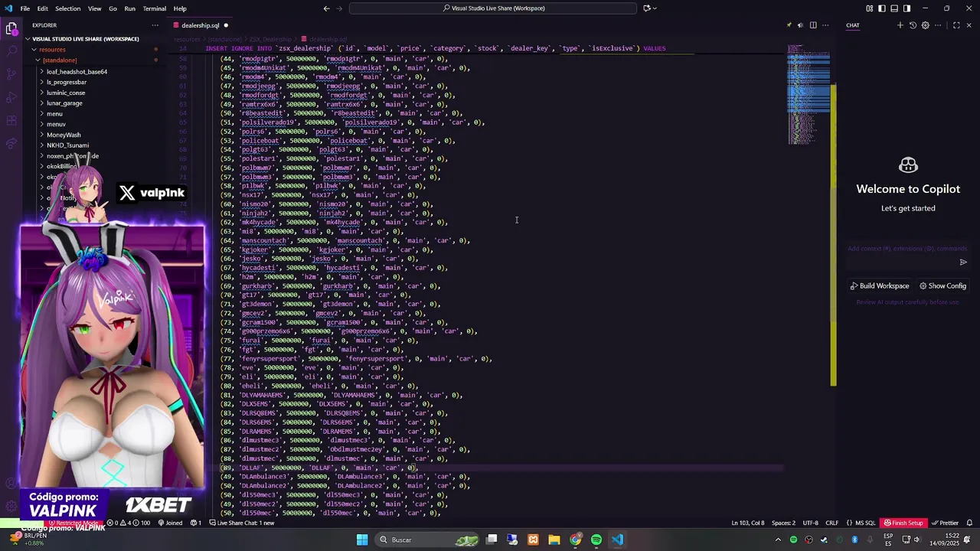Viewport: 980px width, 551px height.
Task: Collapse the resources folder
Action: pyautogui.click(x=52, y=50)
